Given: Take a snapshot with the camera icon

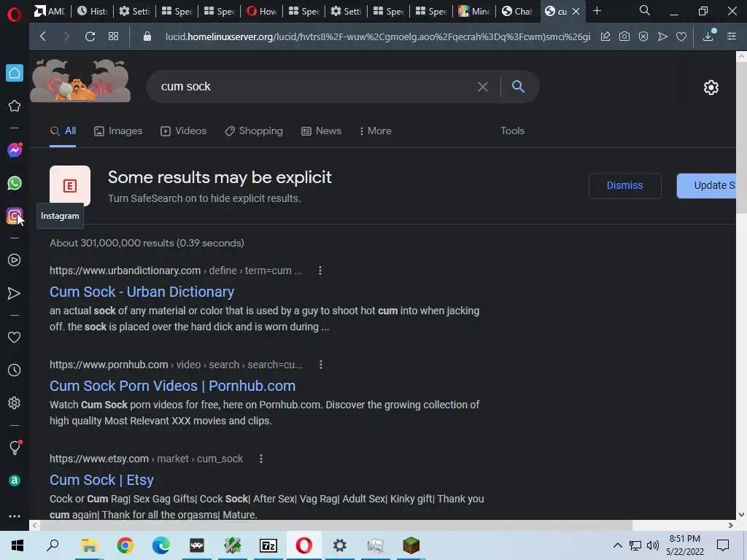Looking at the screenshot, I should tap(624, 36).
